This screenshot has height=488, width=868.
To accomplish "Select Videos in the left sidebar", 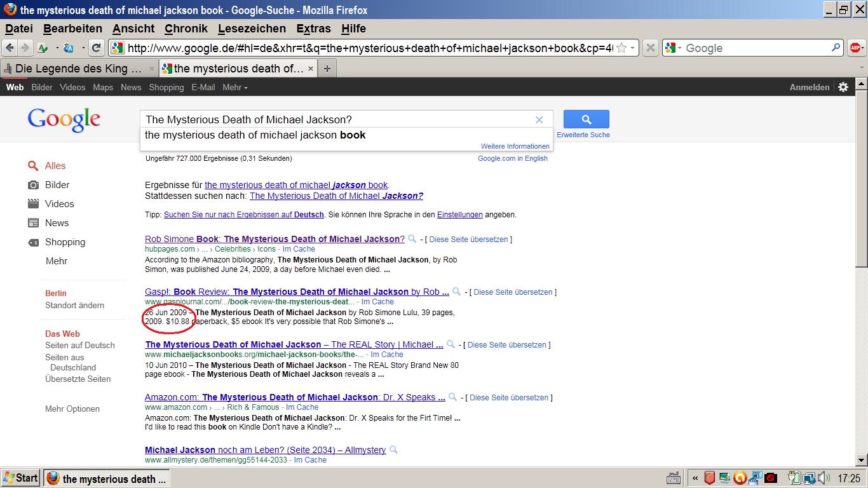I will pos(59,204).
